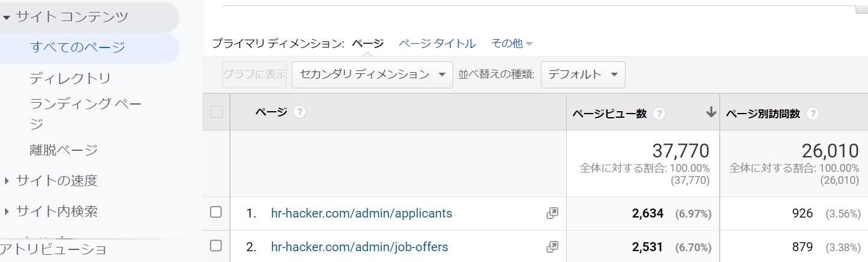The height and width of the screenshot is (262, 868).
Task: Check the box for row 1 applicants
Action: [x=216, y=212]
